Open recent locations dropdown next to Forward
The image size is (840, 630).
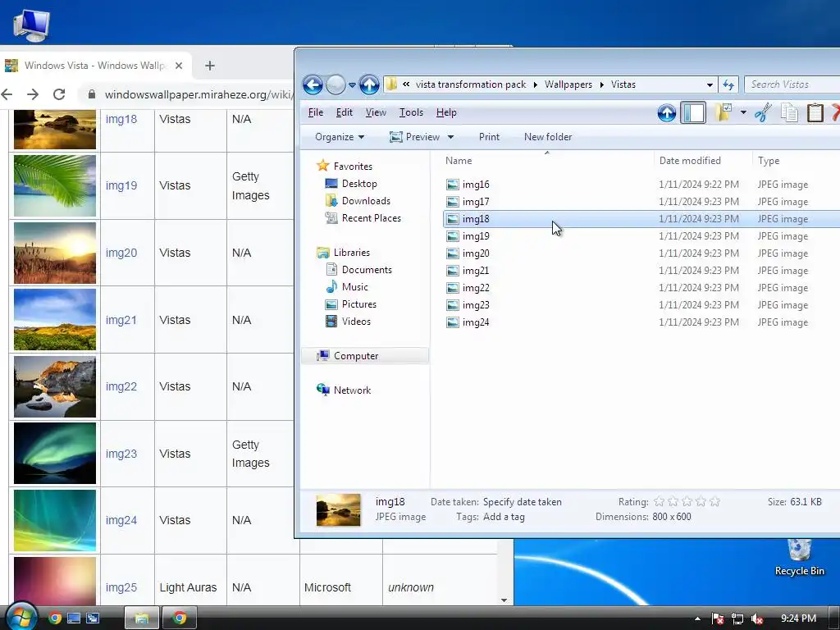point(352,84)
